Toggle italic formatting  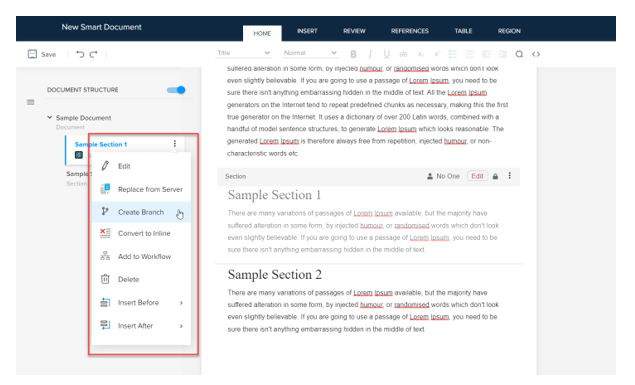click(370, 54)
